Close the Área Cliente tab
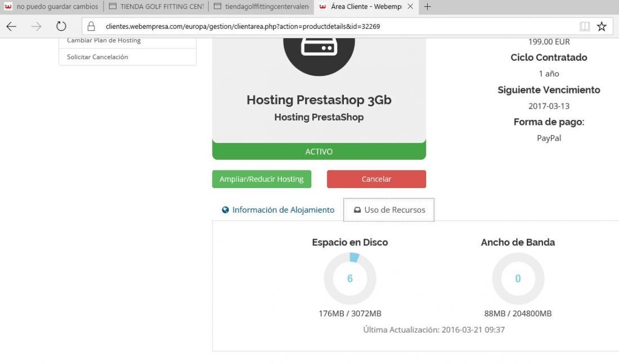The height and width of the screenshot is (364, 619). 410,7
